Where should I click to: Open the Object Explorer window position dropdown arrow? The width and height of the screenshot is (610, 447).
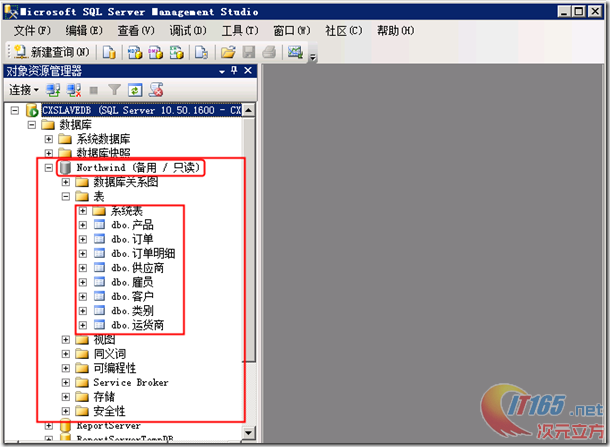pos(222,71)
